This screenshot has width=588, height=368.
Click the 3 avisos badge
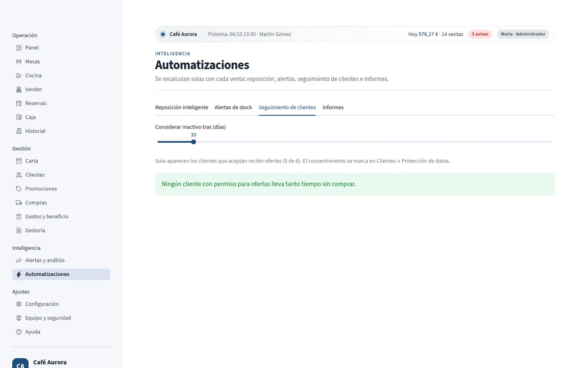[480, 34]
